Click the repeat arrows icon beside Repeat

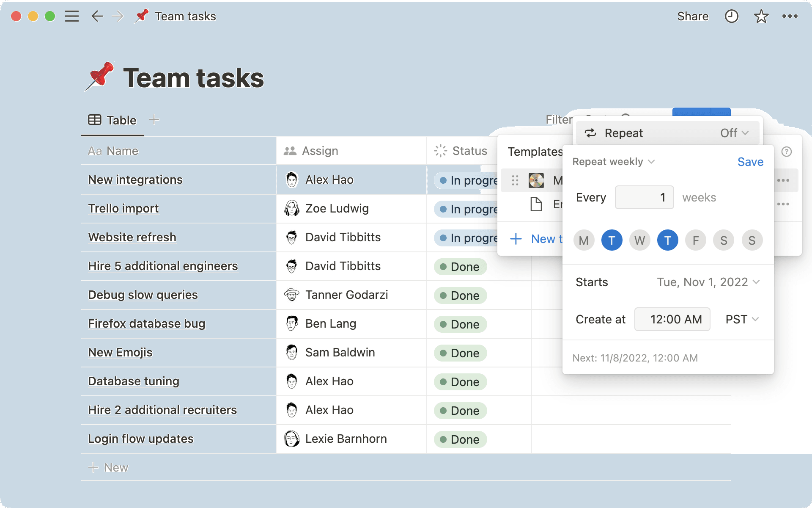(x=590, y=133)
